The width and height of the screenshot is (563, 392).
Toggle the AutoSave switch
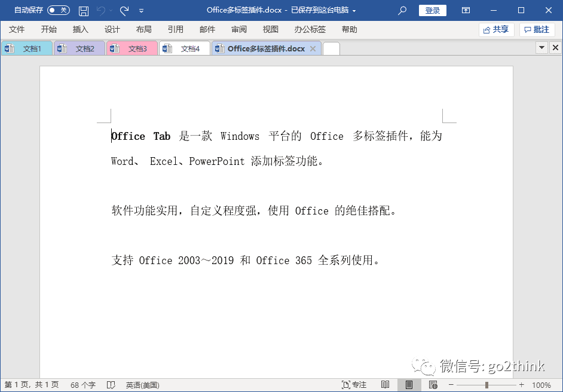pos(59,10)
